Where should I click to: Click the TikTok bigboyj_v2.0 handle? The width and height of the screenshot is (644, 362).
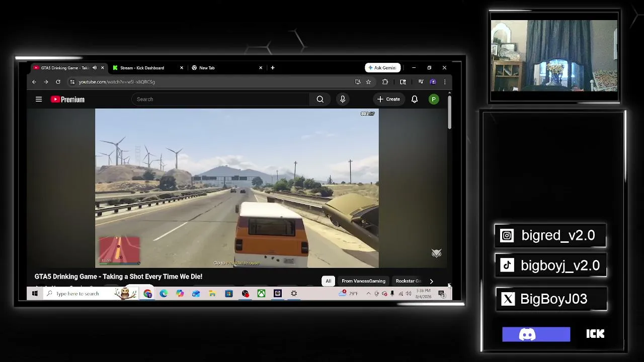560,265
